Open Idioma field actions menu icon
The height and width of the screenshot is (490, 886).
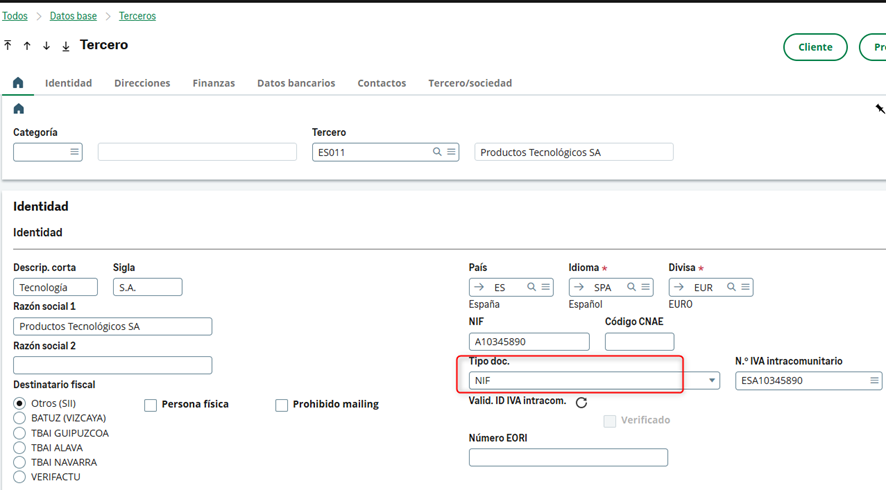pos(646,287)
